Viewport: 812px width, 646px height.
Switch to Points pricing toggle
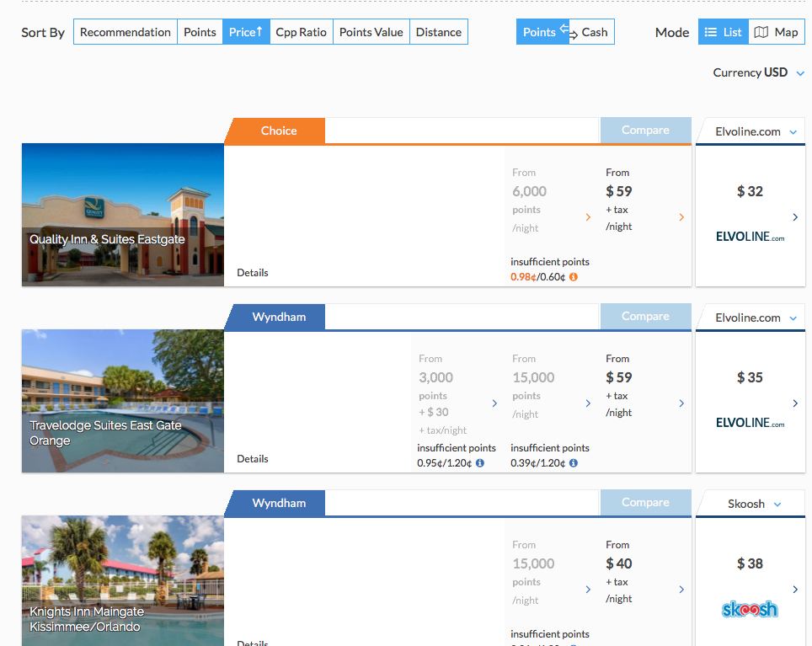pos(538,32)
